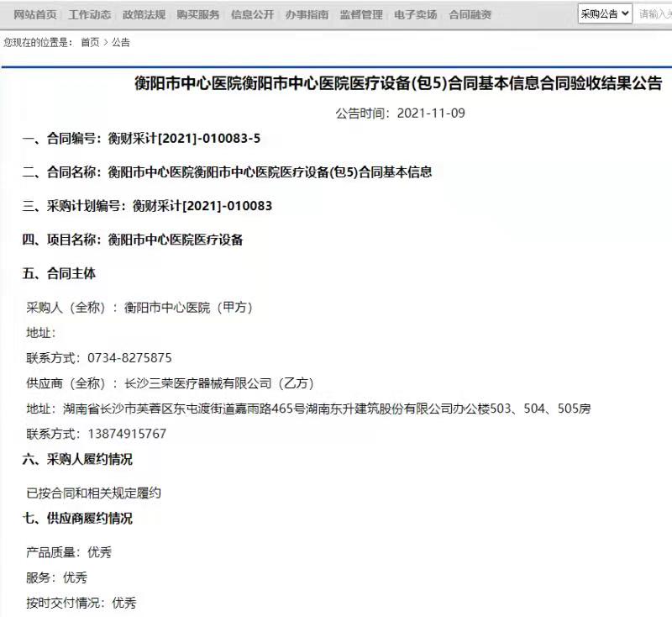Click the 七、供应商履约情况 heading

coord(77,519)
